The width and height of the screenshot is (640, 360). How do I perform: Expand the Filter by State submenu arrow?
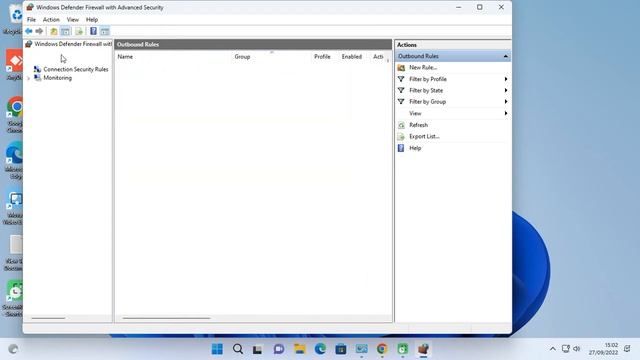pos(506,91)
